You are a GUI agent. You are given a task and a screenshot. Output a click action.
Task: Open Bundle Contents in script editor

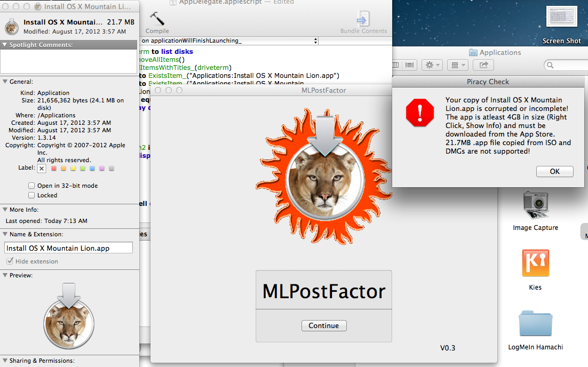(x=363, y=22)
